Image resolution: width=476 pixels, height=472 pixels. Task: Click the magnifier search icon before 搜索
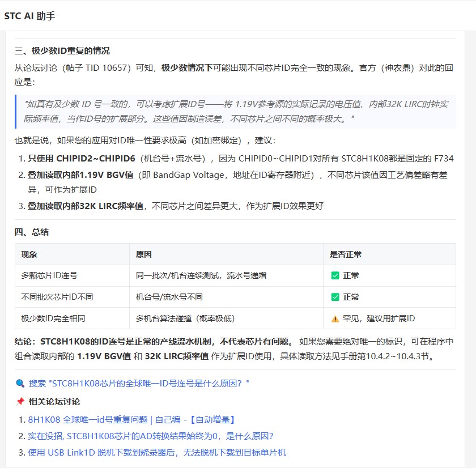click(20, 384)
